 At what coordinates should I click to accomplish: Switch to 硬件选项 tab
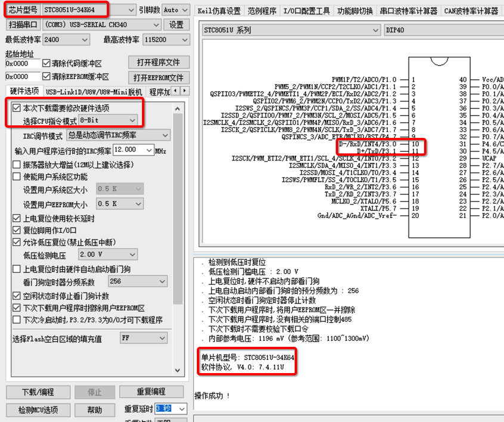24,91
